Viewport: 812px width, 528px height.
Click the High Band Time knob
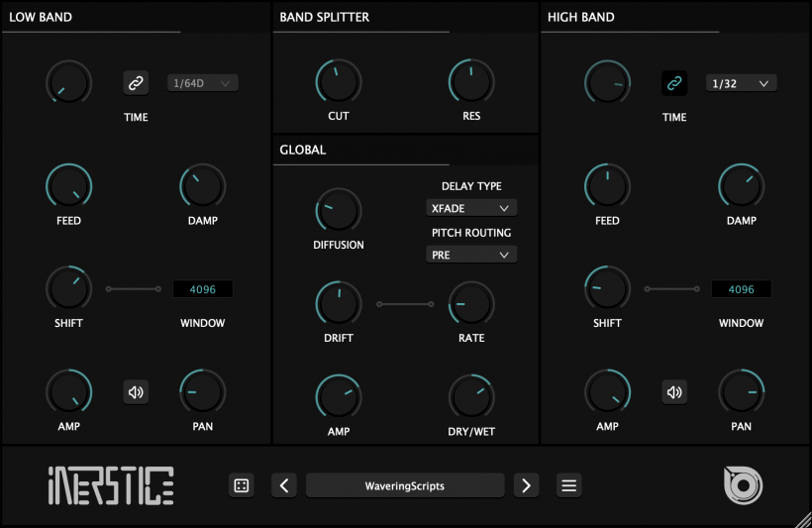[607, 83]
